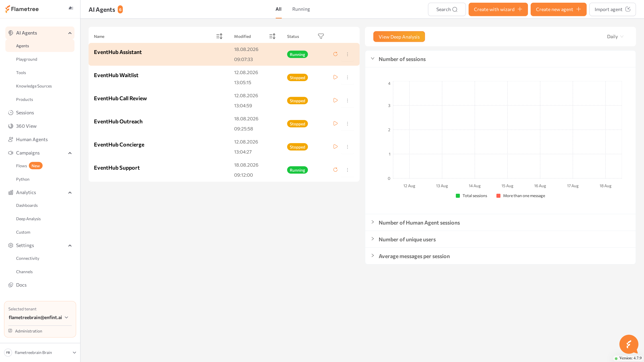Open more options for EventHub Waitlist
This screenshot has width=644, height=362.
[x=347, y=77]
